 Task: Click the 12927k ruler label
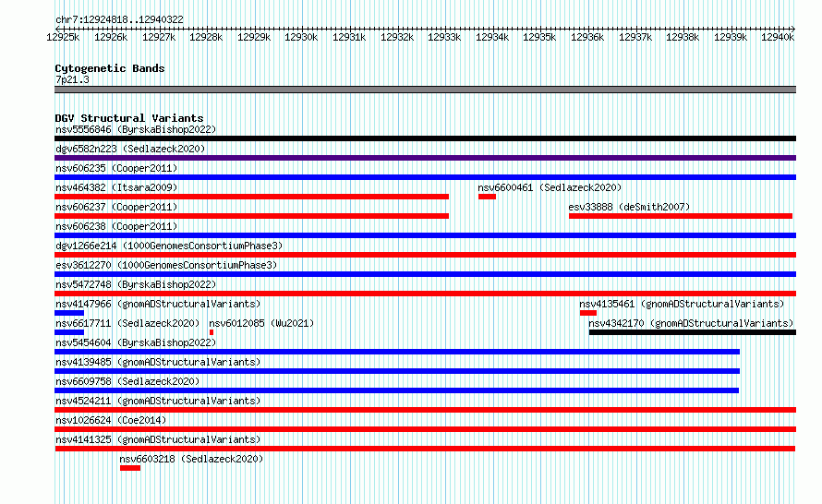tap(159, 37)
